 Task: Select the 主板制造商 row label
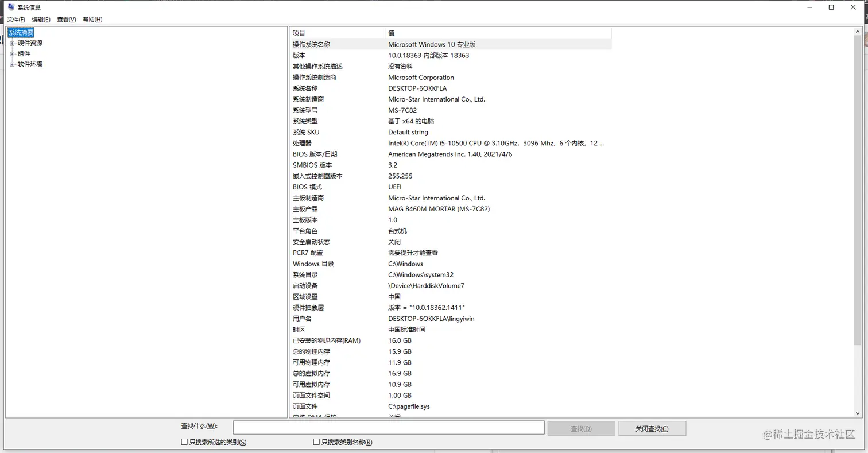(x=308, y=198)
